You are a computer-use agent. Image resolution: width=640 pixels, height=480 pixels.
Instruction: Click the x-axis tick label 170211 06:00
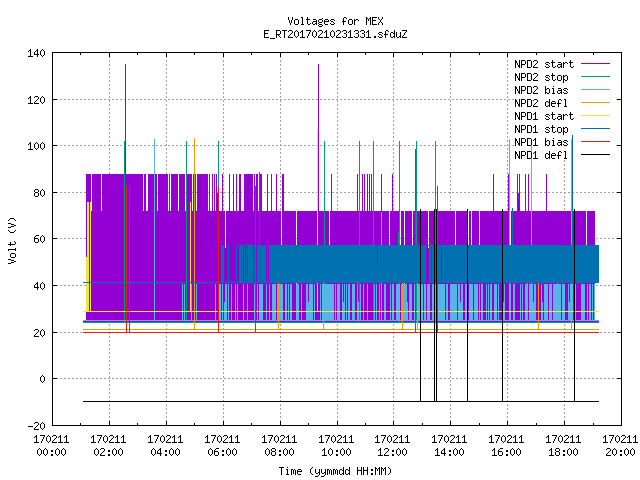222,445
